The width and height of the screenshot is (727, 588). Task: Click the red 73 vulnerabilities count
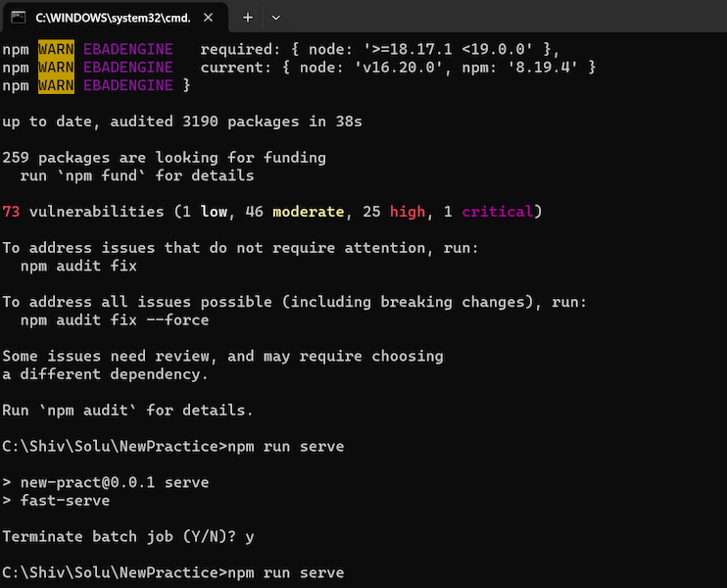pyautogui.click(x=11, y=212)
